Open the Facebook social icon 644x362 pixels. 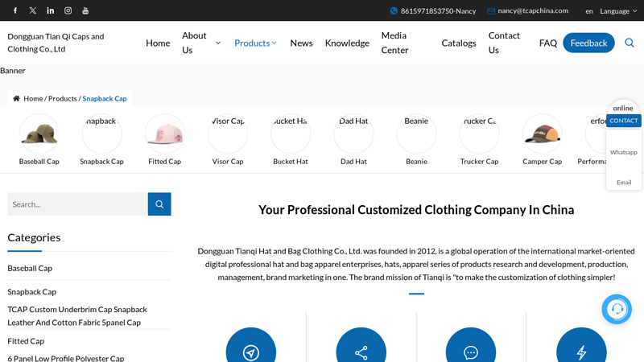pyautogui.click(x=15, y=10)
